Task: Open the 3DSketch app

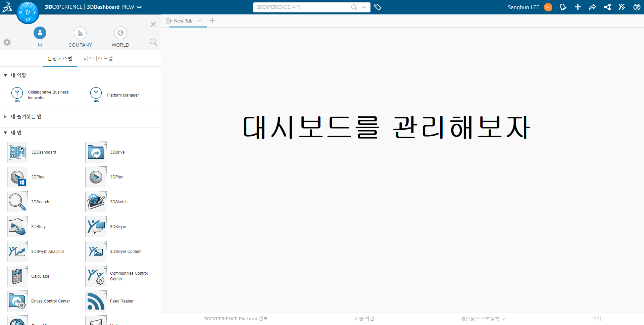Action: [x=96, y=202]
